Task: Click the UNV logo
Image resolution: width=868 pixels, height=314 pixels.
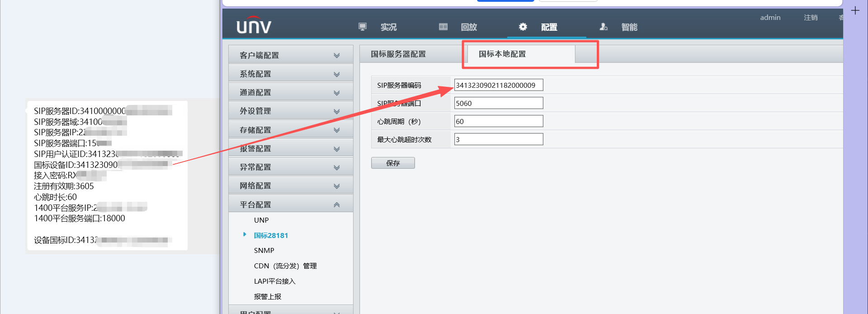Action: coord(254,26)
